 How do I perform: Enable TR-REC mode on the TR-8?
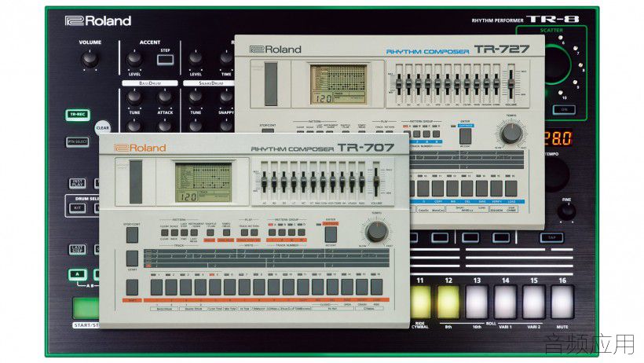tap(78, 115)
